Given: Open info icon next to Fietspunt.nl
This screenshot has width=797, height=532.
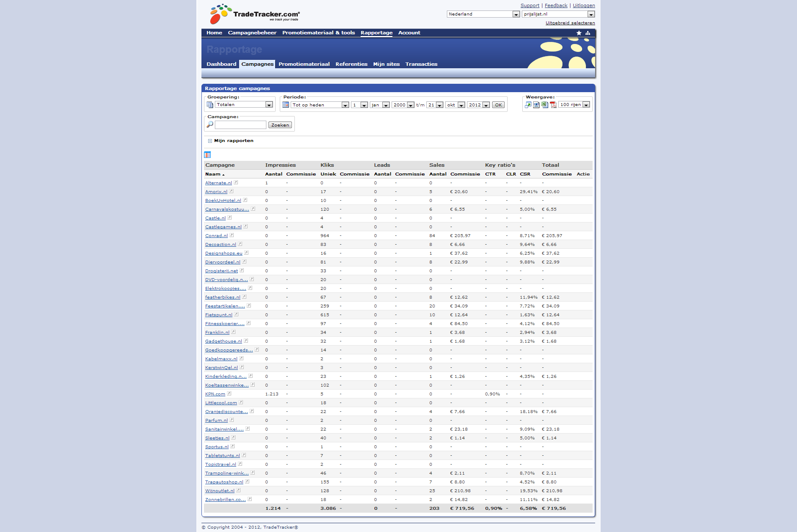Looking at the screenshot, I should (x=236, y=314).
